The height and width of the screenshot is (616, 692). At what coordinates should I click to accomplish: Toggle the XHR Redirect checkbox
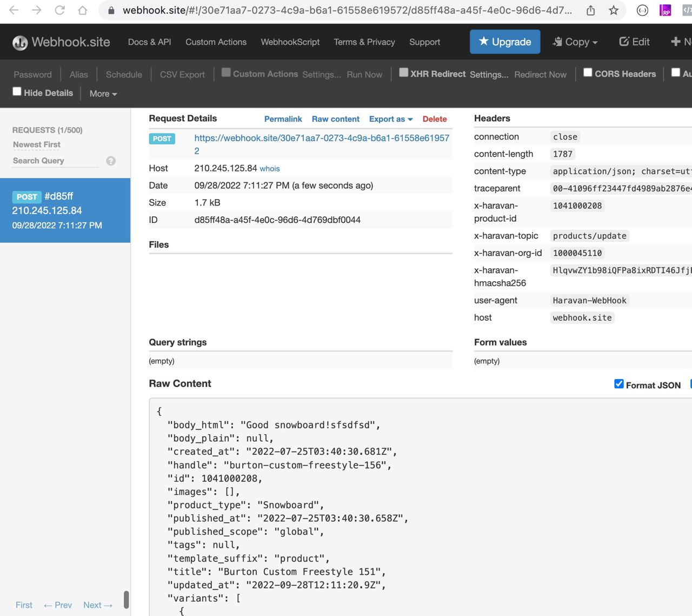coord(403,73)
